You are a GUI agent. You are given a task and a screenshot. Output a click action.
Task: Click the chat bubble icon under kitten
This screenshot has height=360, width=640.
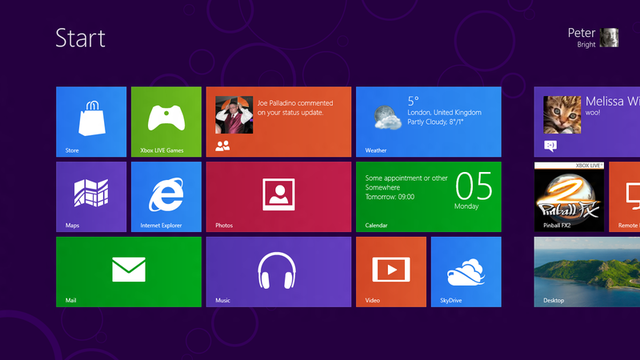pos(550,146)
